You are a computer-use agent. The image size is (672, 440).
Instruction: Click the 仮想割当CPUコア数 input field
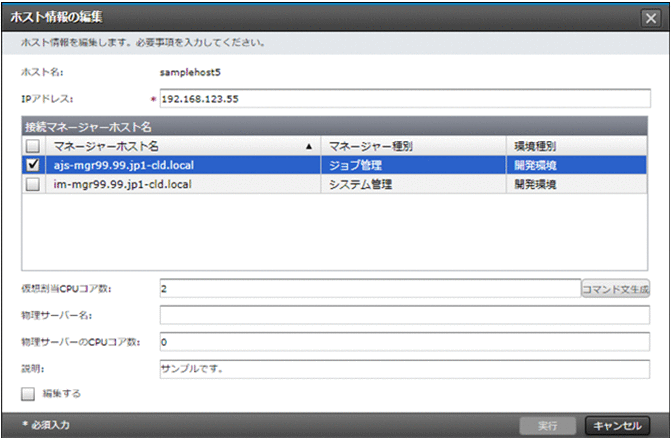[x=370, y=289]
